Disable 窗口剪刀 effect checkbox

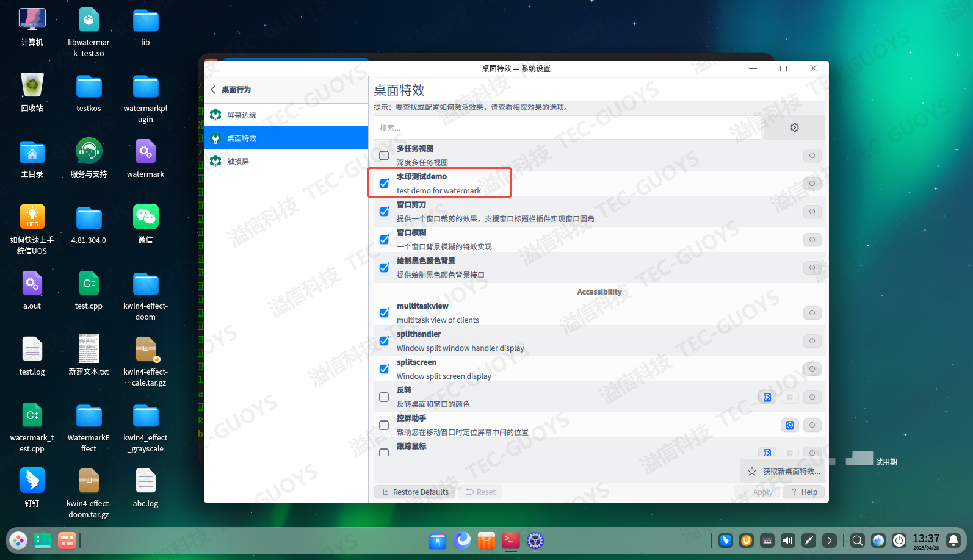[x=384, y=212]
